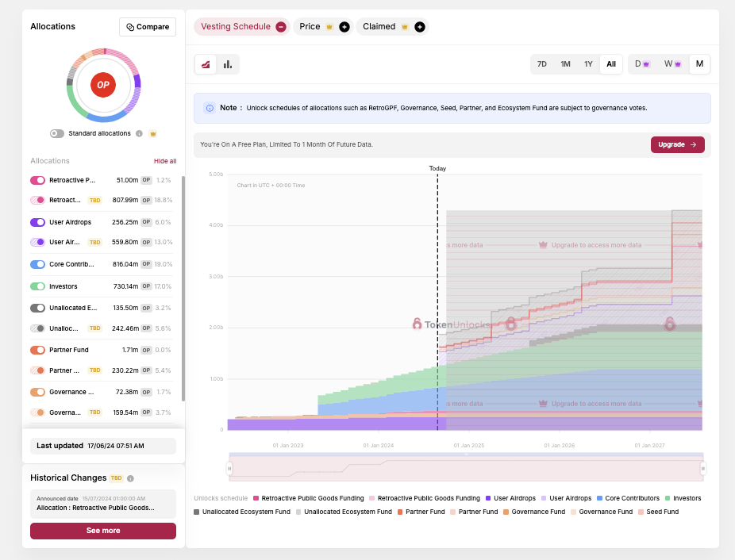
Task: Click the Core Contributors legend swatch
Action: [x=599, y=498]
